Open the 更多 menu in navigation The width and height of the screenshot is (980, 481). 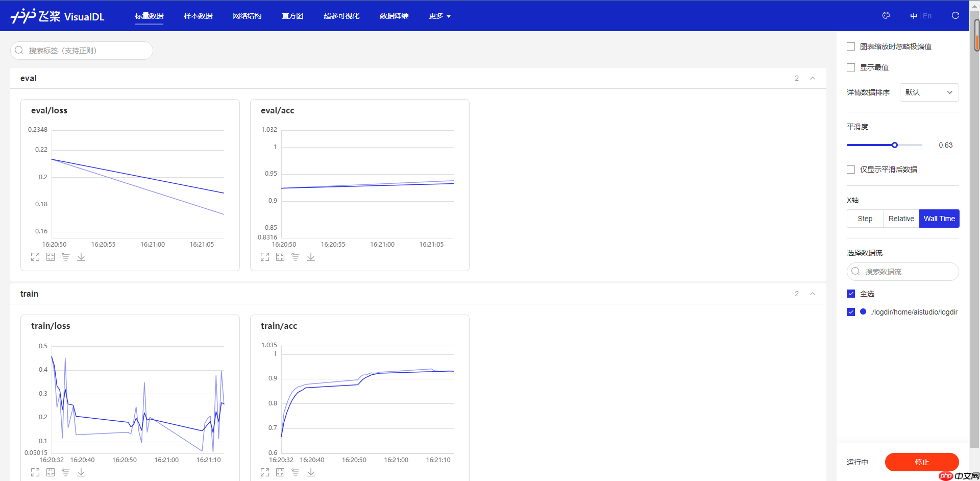click(x=439, y=16)
